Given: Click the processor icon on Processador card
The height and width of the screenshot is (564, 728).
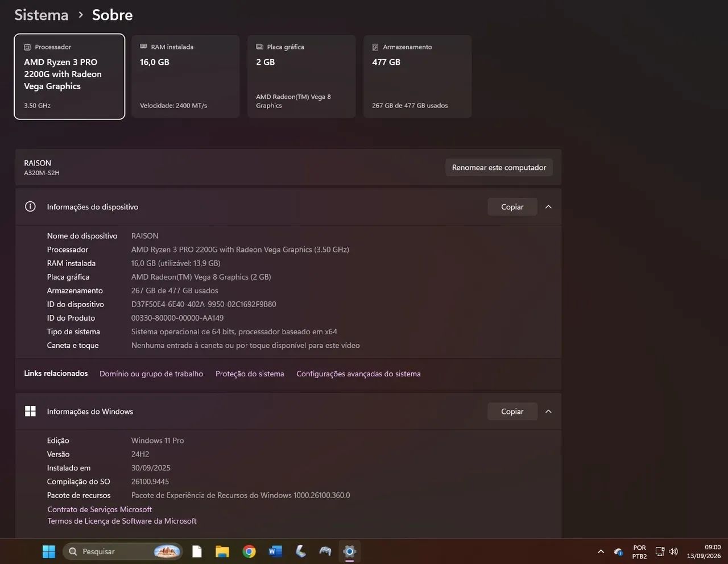Looking at the screenshot, I should (27, 47).
